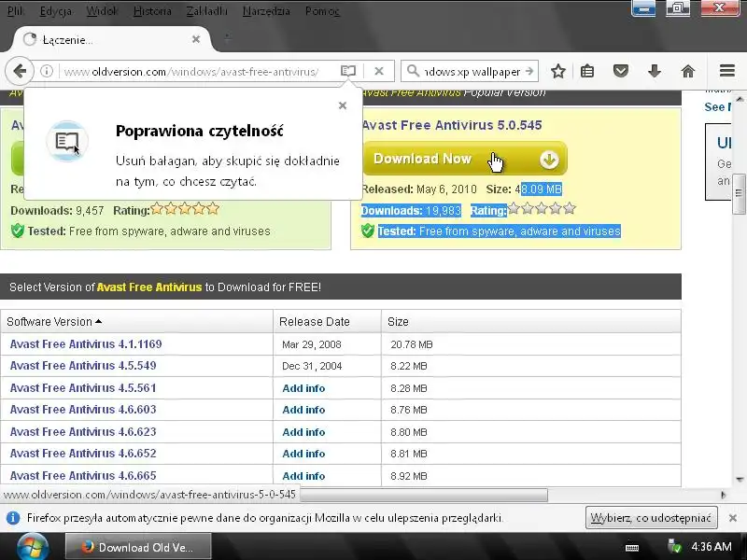The image size is (747, 560).
Task: Rate the left Avast version's stars
Action: click(x=185, y=208)
